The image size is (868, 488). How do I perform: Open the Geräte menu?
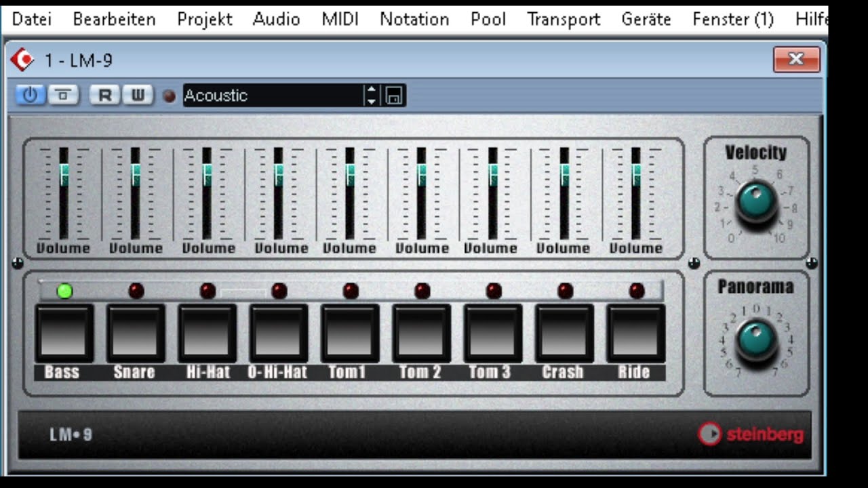(647, 19)
